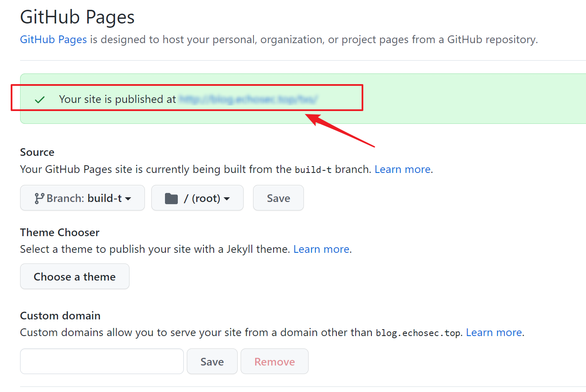
Task: Focus the Custom domain text field
Action: pyautogui.click(x=102, y=361)
